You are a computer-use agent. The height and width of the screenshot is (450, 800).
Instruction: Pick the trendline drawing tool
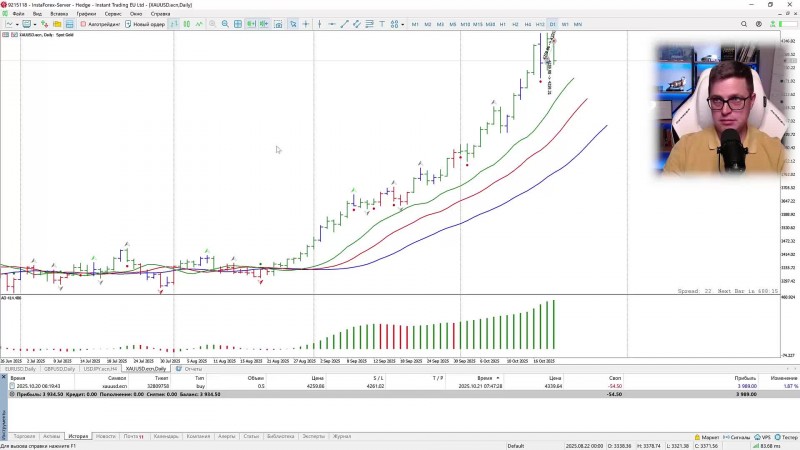(x=344, y=24)
